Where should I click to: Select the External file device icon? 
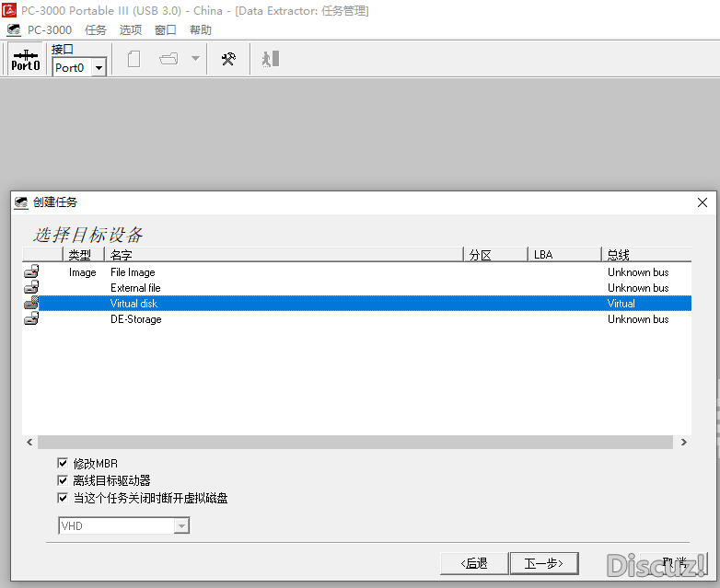[x=31, y=287]
